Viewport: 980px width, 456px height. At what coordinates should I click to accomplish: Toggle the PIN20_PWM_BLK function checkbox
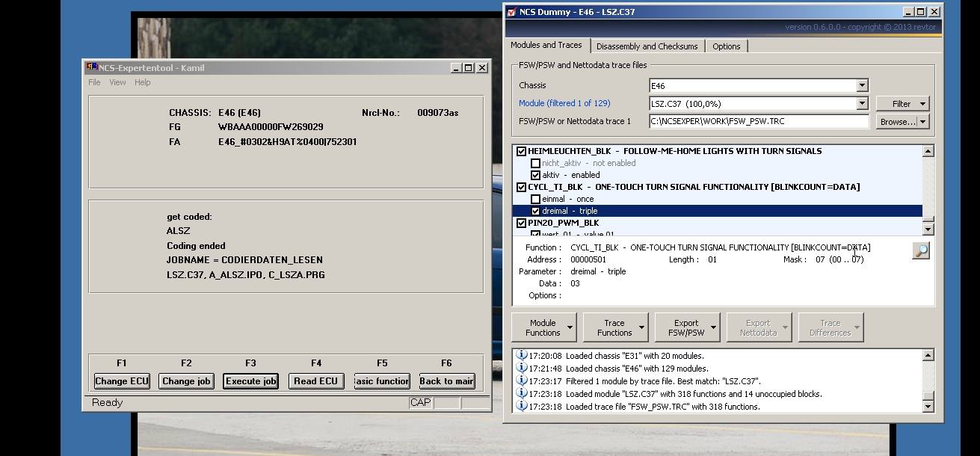[521, 223]
